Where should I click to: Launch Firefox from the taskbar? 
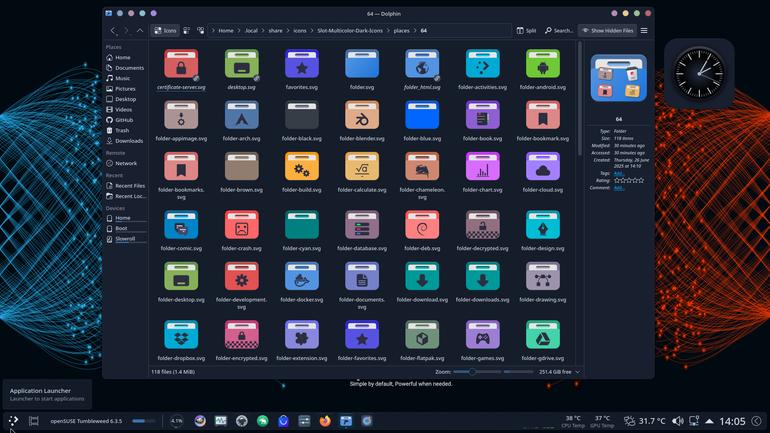(325, 421)
